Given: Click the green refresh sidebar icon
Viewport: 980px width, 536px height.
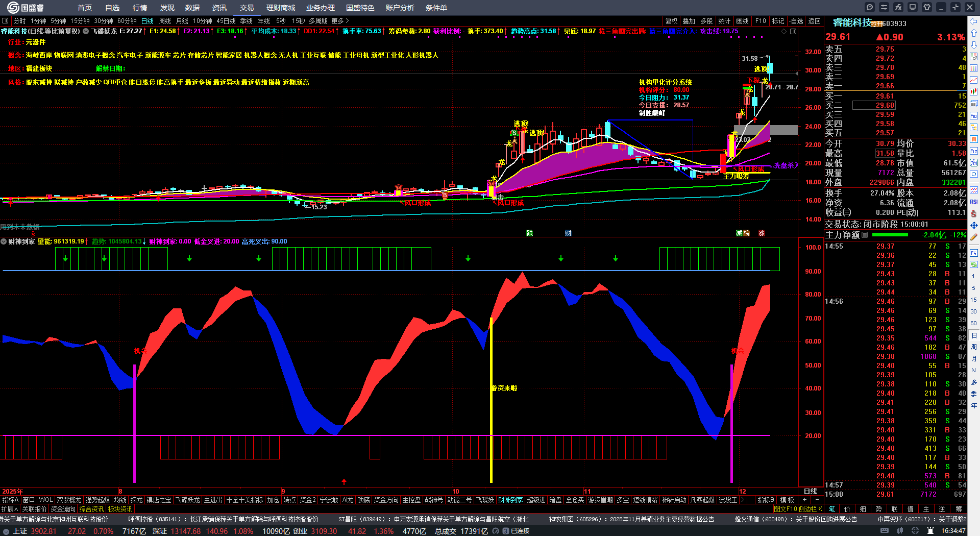Looking at the screenshot, I should 974,265.
